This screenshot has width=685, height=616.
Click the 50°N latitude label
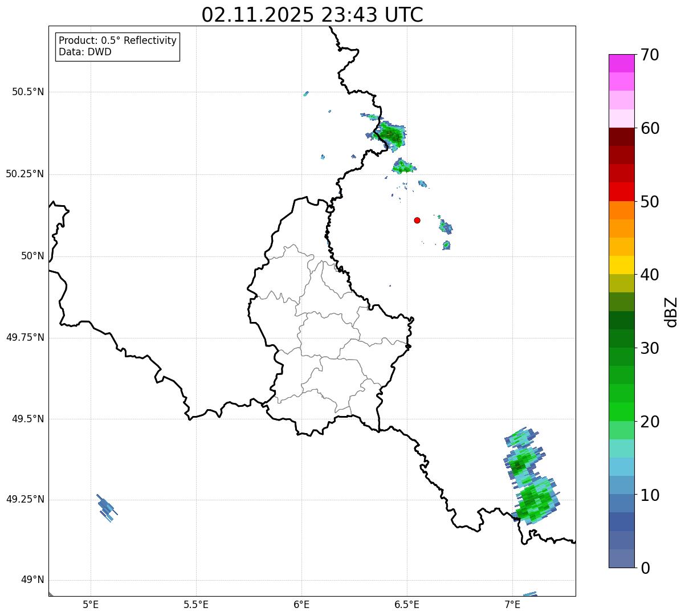point(32,256)
